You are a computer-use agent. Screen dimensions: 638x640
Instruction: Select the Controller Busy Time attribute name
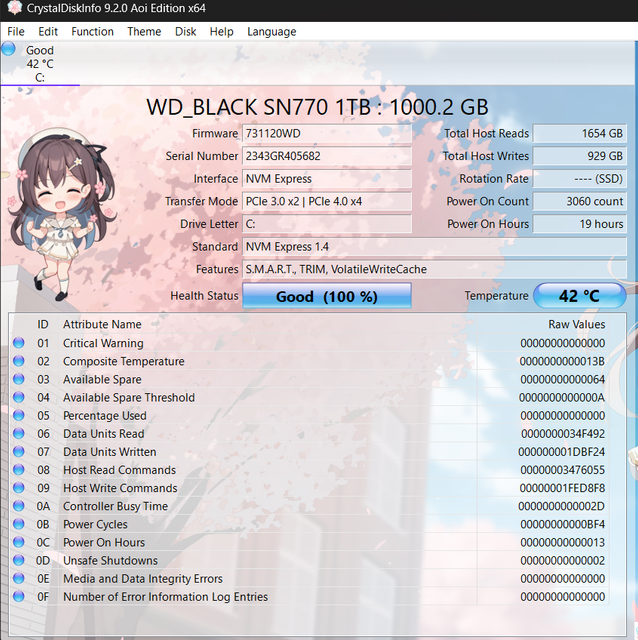pyautogui.click(x=116, y=506)
